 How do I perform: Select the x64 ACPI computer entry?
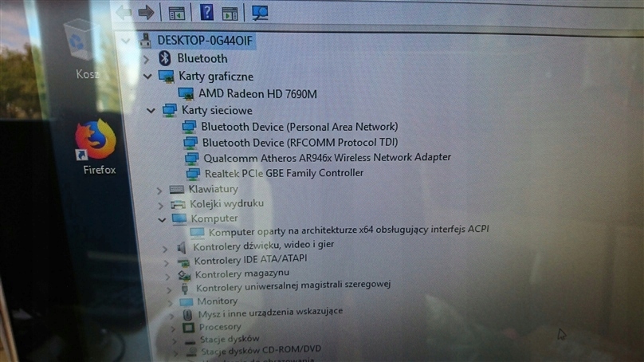point(348,230)
